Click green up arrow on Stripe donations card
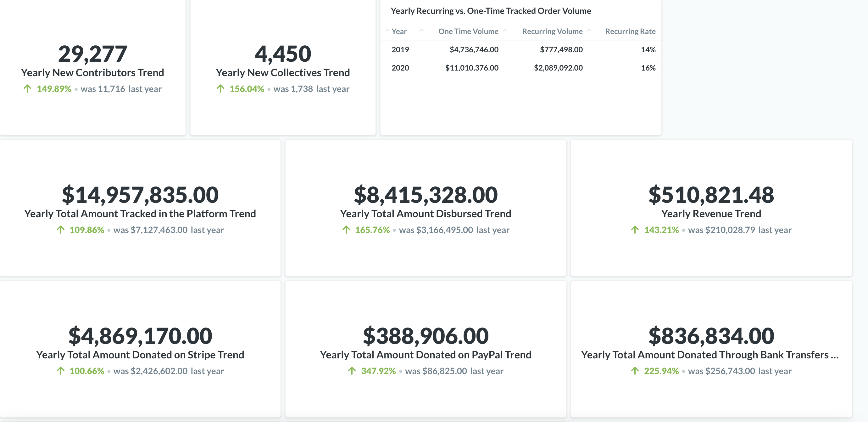868x422 pixels. tap(61, 371)
